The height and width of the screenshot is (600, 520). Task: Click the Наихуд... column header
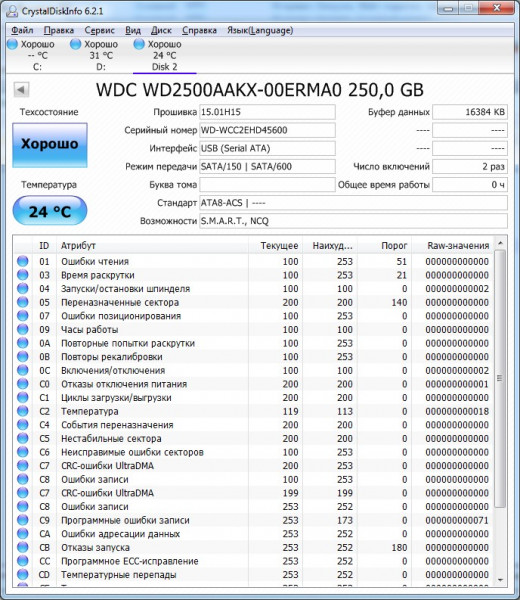click(330, 246)
